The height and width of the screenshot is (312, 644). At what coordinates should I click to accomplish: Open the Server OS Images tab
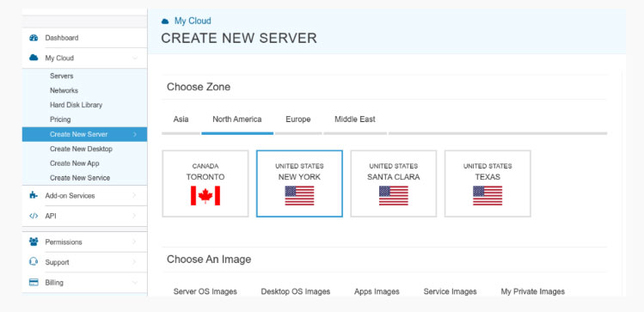coord(205,291)
